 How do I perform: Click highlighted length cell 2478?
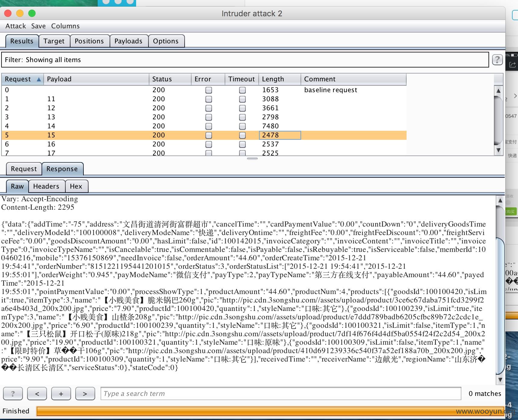280,135
